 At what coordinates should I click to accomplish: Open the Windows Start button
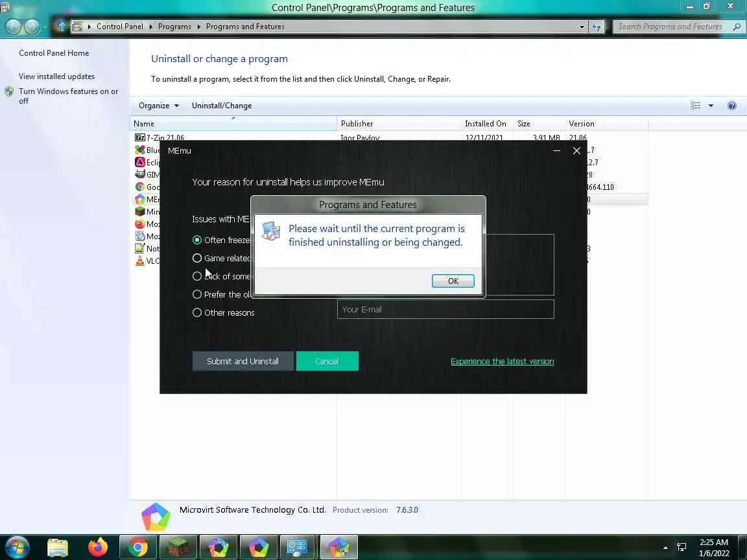pyautogui.click(x=18, y=547)
